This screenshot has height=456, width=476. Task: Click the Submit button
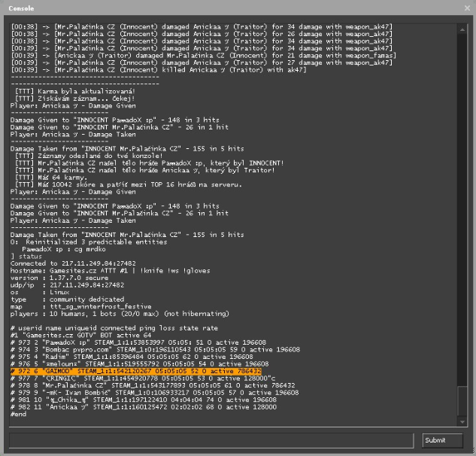click(x=443, y=440)
